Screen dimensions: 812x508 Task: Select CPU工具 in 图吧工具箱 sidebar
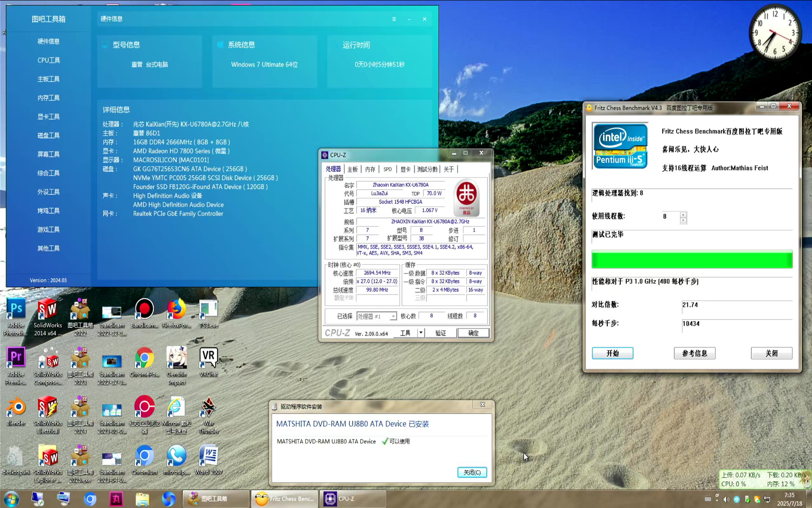click(49, 60)
